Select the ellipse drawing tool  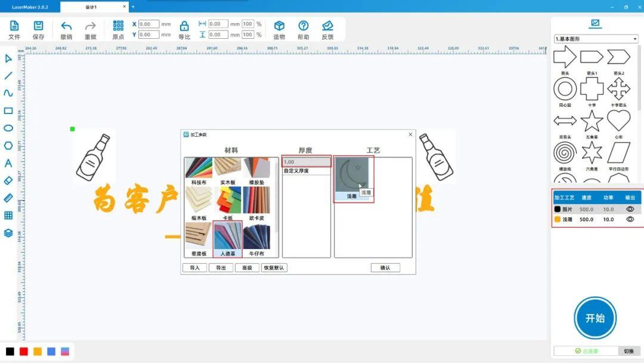coord(8,128)
